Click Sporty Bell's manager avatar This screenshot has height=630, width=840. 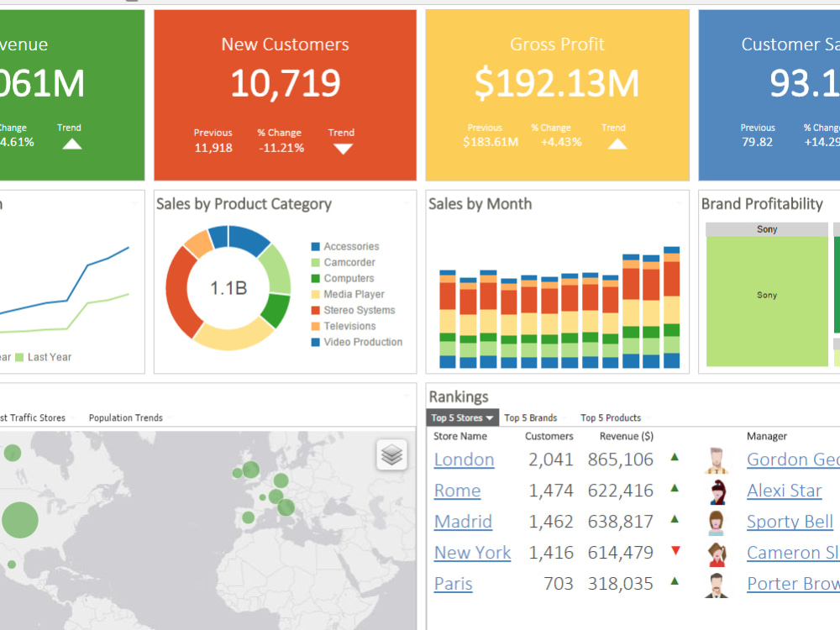tap(717, 522)
